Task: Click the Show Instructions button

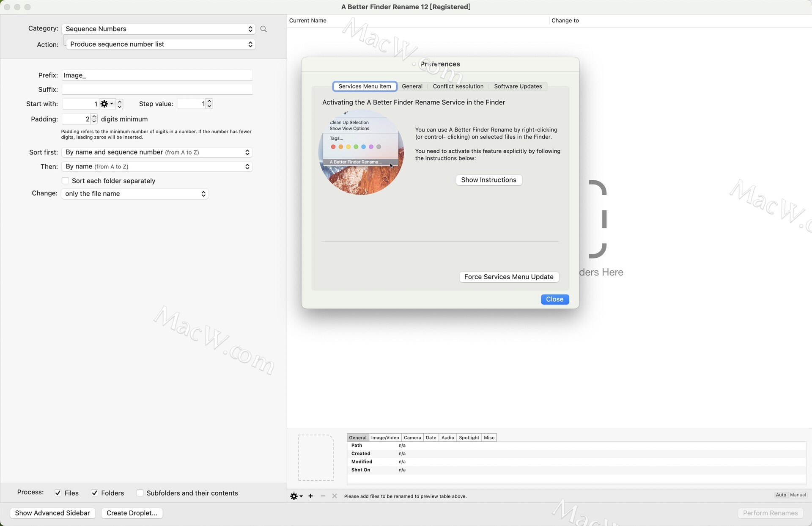Action: coord(488,180)
